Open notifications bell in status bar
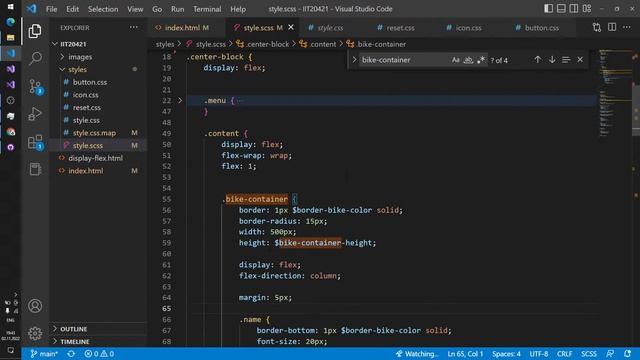The height and width of the screenshot is (360, 640). point(627,353)
